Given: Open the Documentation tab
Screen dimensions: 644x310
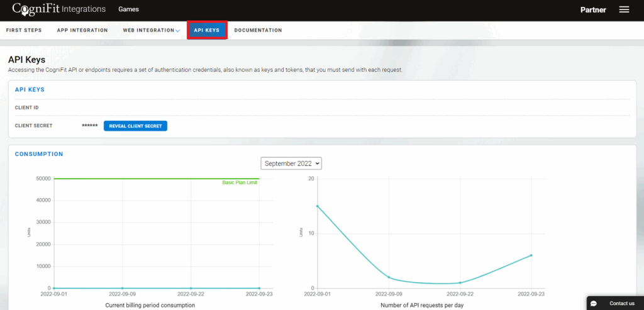Looking at the screenshot, I should (x=258, y=30).
